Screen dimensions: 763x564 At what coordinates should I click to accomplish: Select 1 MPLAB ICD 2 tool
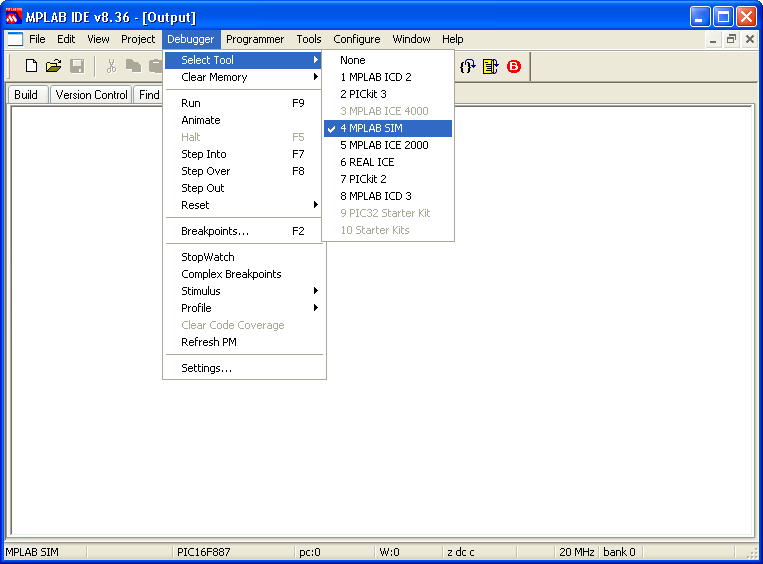388,77
